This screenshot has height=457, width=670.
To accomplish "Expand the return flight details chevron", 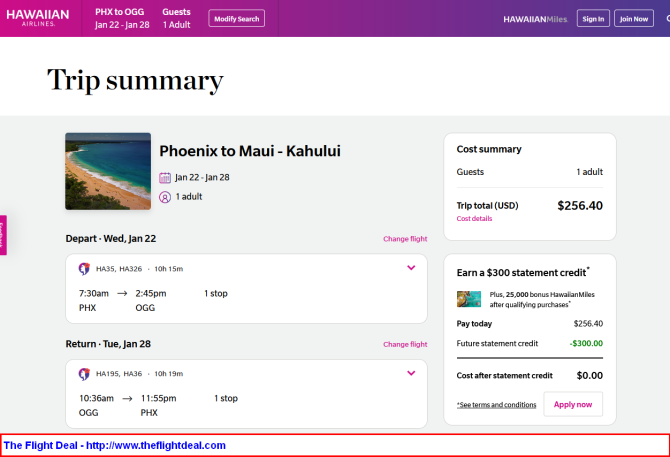I will coord(411,373).
